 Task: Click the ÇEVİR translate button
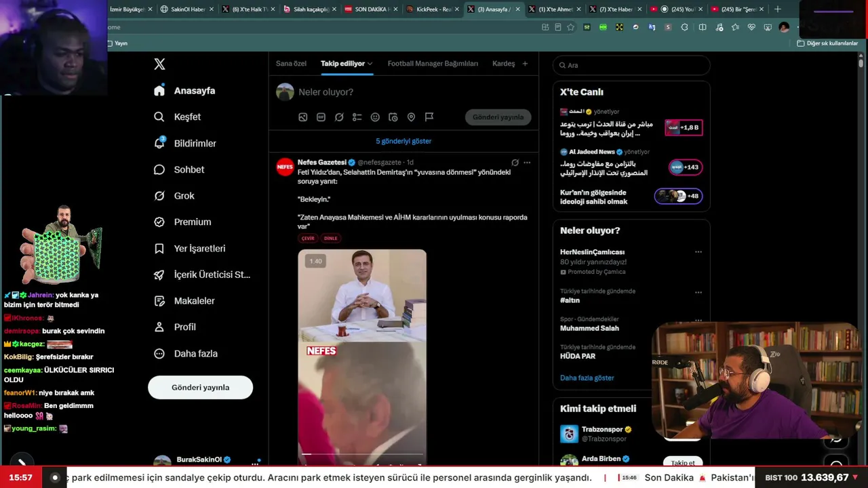[308, 239]
